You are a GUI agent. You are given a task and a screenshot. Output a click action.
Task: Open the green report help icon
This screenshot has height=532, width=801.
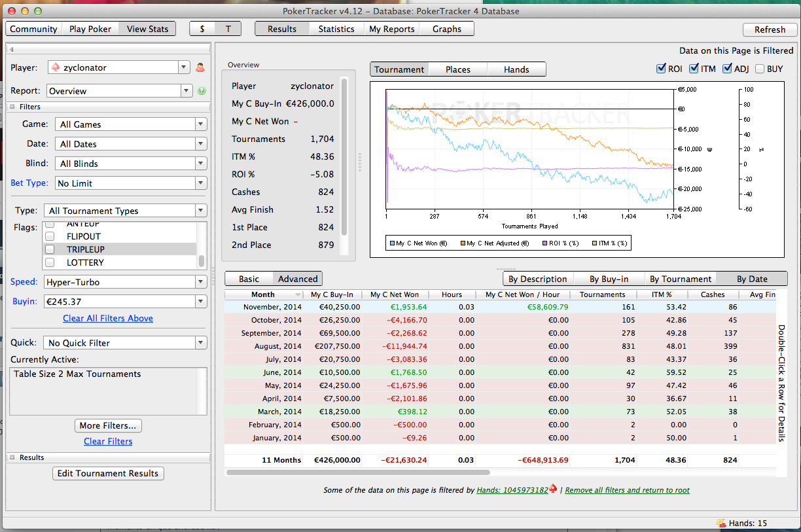(202, 91)
